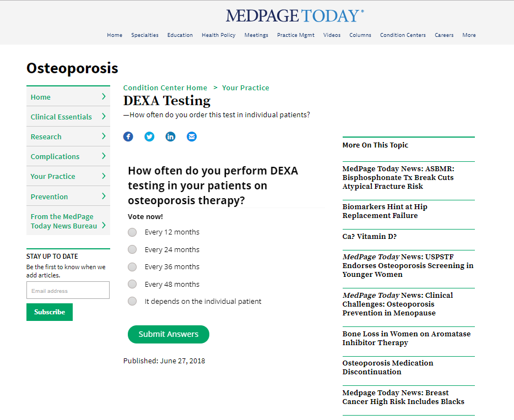The image size is (514, 420).
Task: Click the MedPage Today logo
Action: point(295,16)
